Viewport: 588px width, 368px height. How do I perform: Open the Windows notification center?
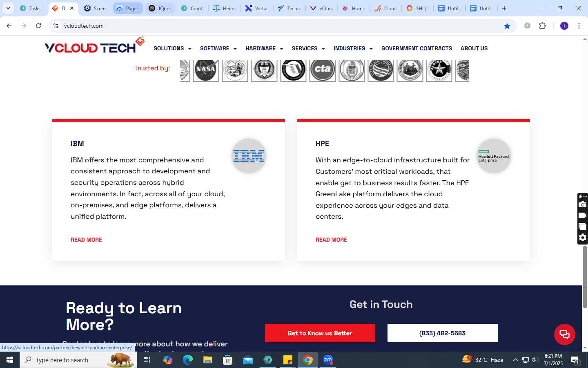pos(575,360)
